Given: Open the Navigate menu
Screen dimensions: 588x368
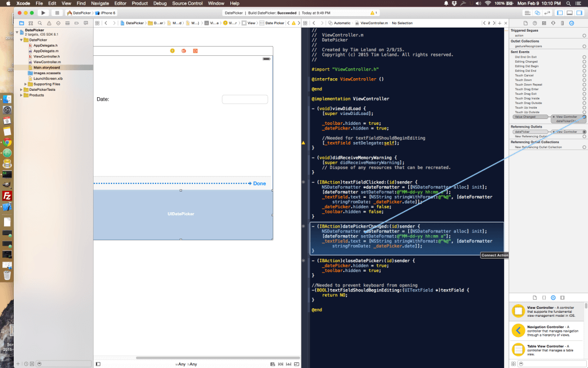Looking at the screenshot, I should click(100, 3).
